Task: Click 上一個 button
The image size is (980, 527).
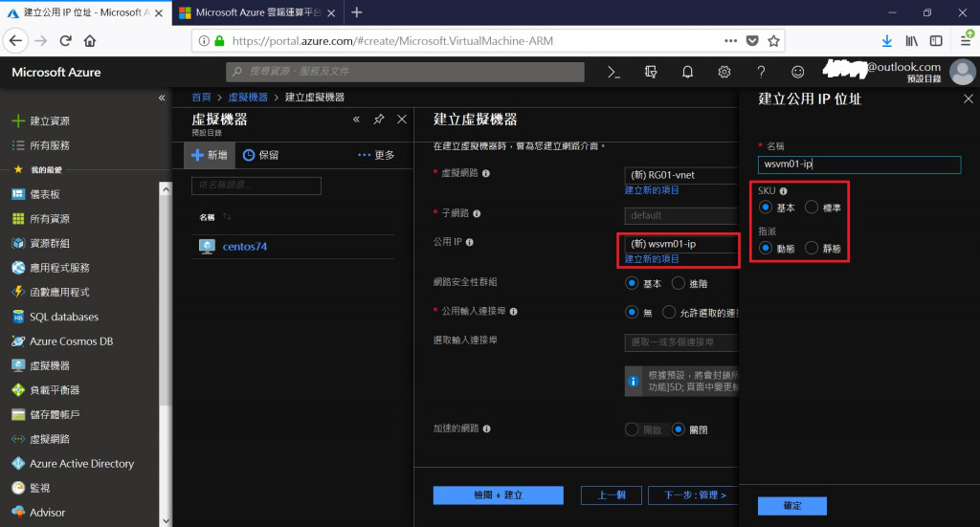Action: click(x=612, y=495)
